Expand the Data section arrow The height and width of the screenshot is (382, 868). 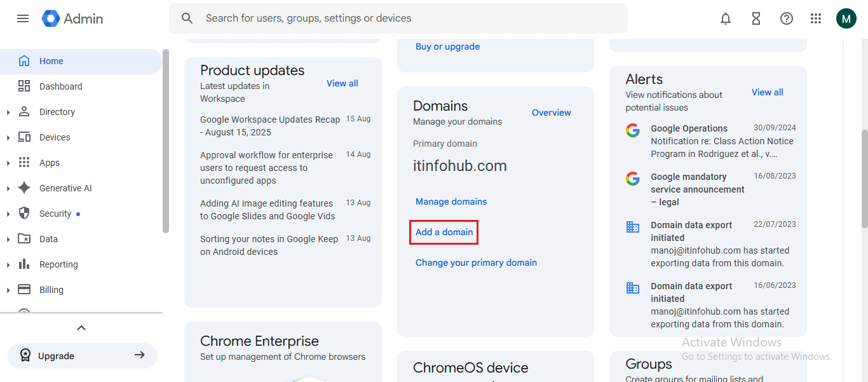[8, 240]
